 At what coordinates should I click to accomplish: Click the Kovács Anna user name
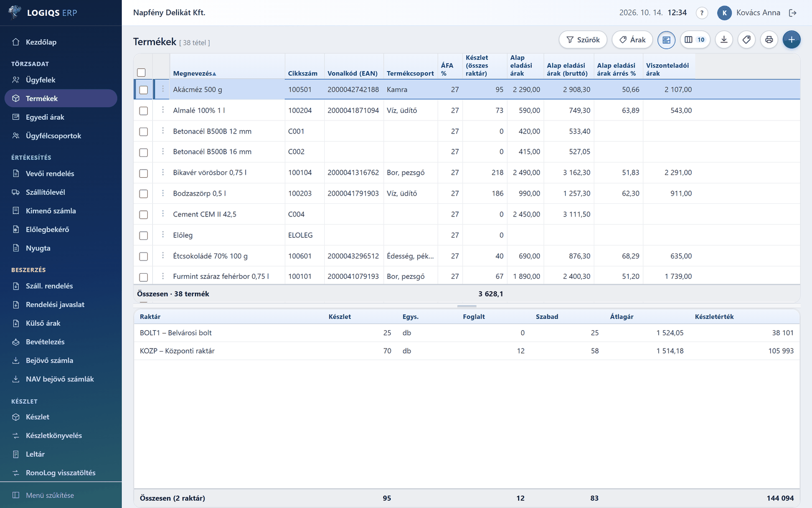coord(758,13)
